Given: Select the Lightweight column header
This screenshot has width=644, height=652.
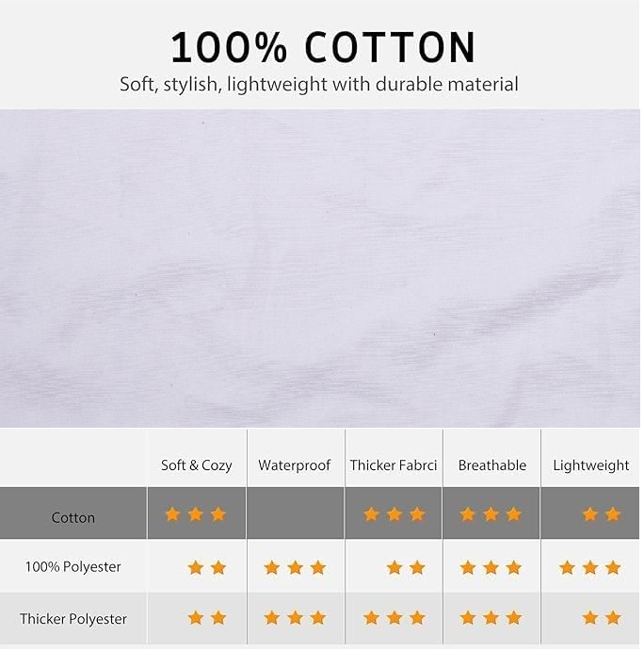Looking at the screenshot, I should tap(591, 465).
